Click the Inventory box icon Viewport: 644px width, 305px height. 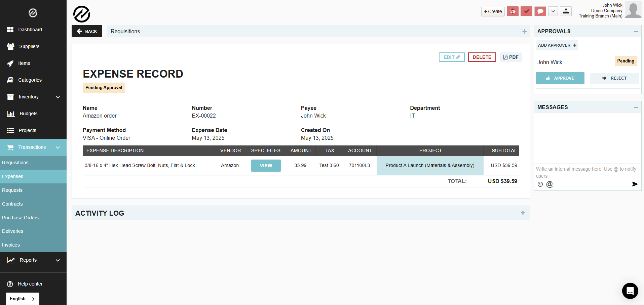pos(10,97)
